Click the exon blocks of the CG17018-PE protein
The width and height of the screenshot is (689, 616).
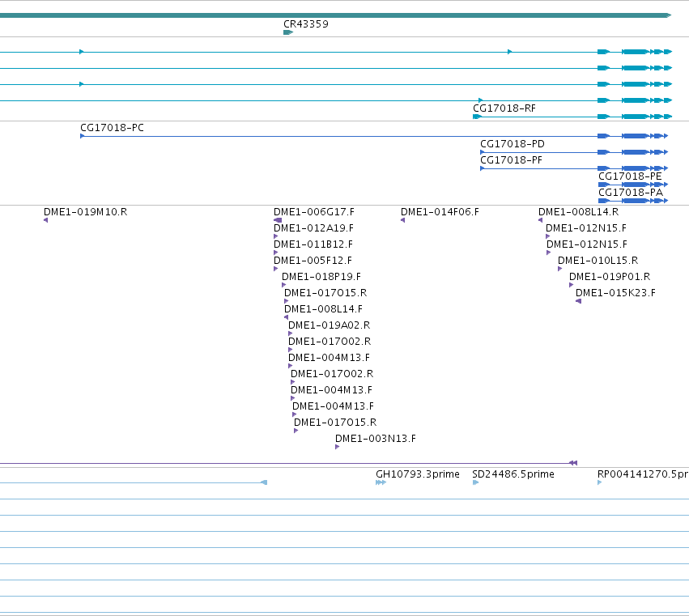click(633, 185)
